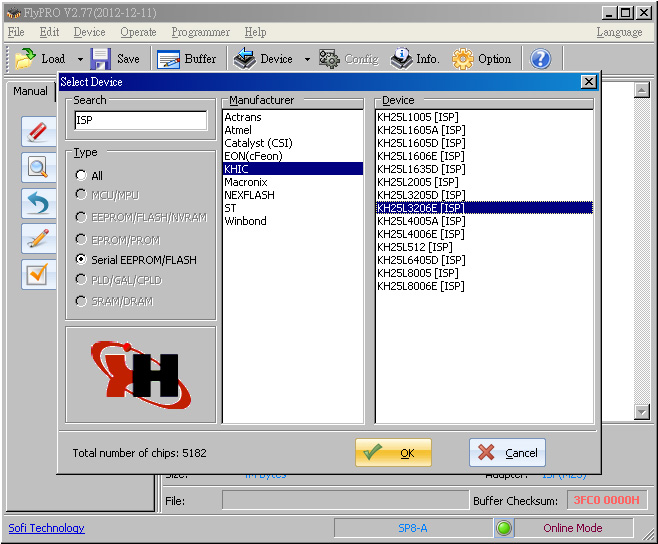Select Atmel in manufacturer list
This screenshot has width=658, height=544.
[293, 130]
